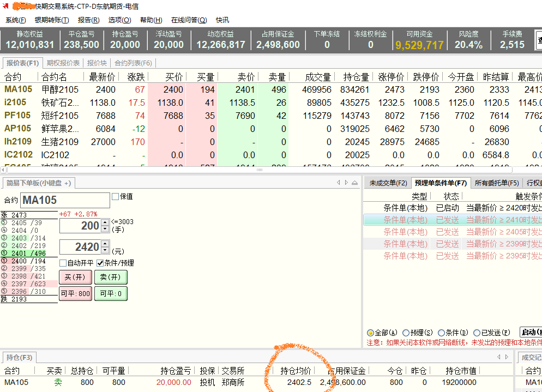Click the limit-up price 涨 2473
542x392 pixels.
point(29,215)
